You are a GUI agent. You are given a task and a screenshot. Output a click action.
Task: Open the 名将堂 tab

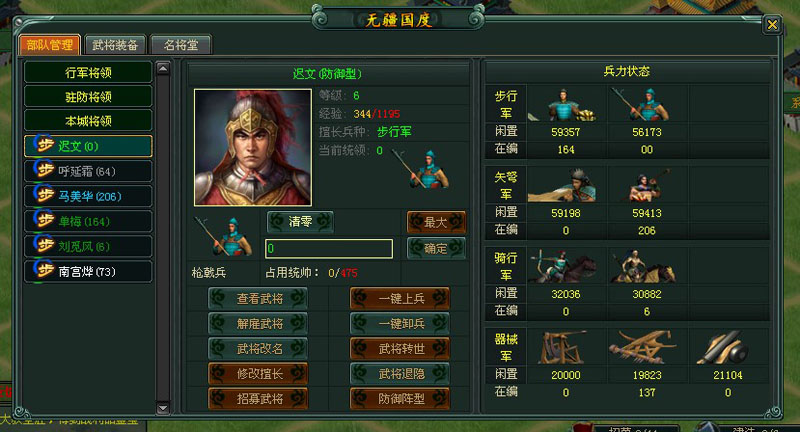pos(181,45)
